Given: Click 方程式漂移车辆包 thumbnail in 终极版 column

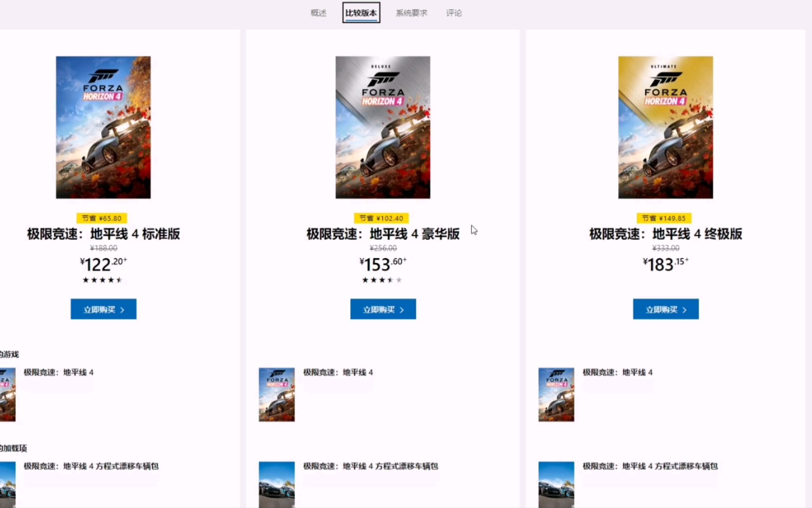Looking at the screenshot, I should [556, 484].
